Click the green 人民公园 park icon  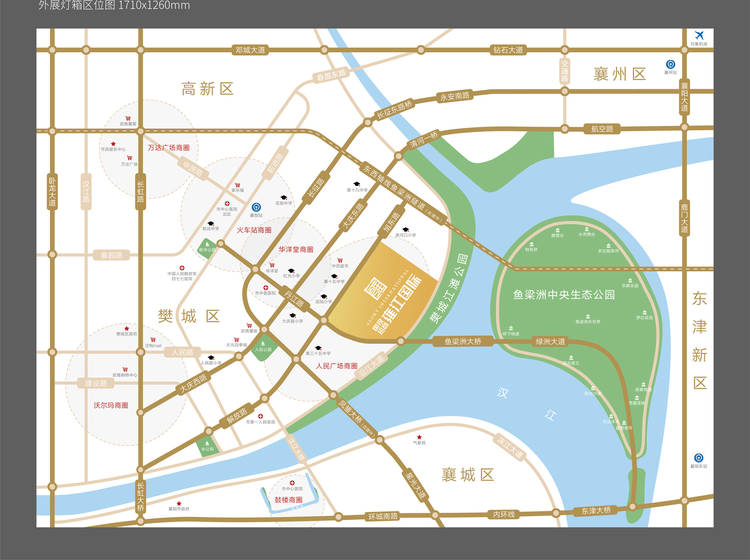click(264, 347)
